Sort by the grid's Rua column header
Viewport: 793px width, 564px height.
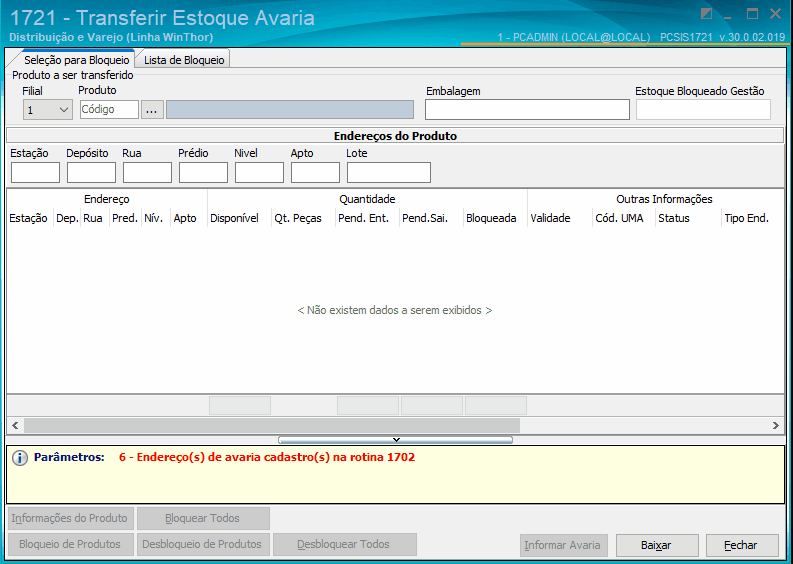(93, 218)
